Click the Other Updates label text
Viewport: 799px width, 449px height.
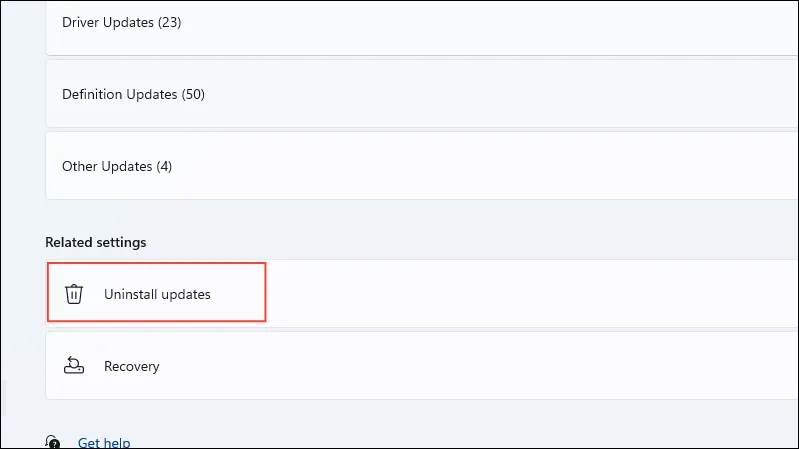click(x=107, y=166)
